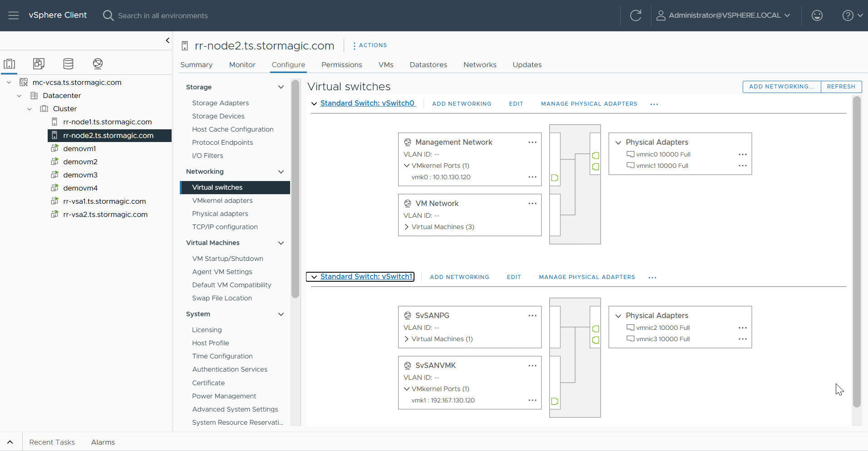Image resolution: width=868 pixels, height=451 pixels.
Task: Open the VMs tab
Action: (386, 65)
